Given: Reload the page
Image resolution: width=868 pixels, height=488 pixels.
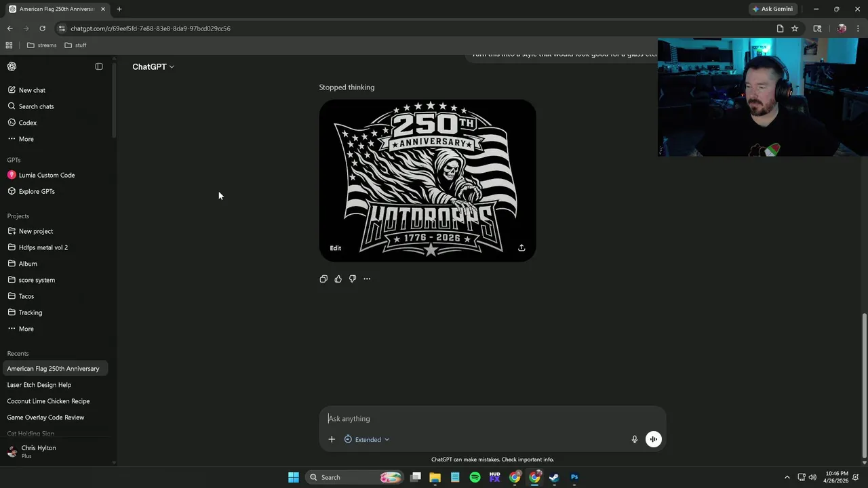Looking at the screenshot, I should 42,28.
